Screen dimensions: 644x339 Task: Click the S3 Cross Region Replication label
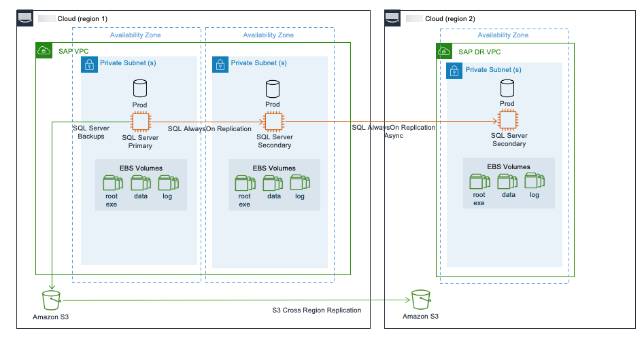[x=316, y=310]
